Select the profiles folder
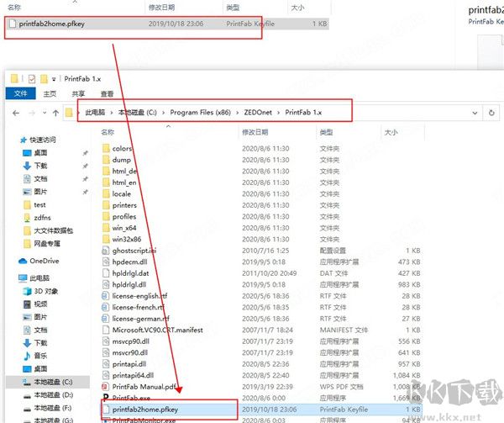 tap(124, 216)
